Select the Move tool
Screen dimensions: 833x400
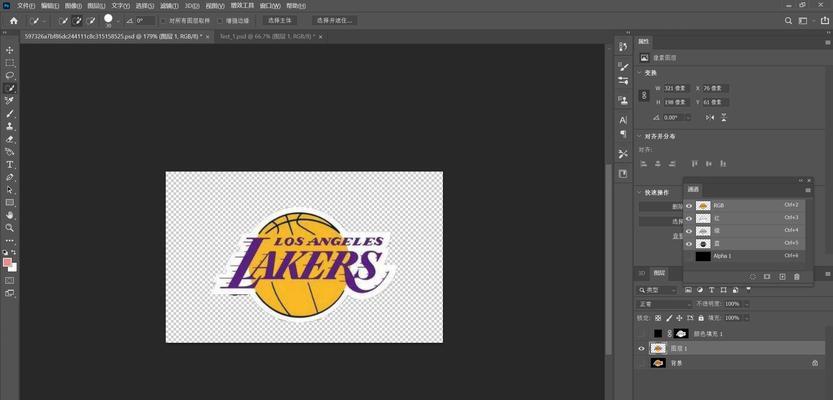pyautogui.click(x=10, y=50)
